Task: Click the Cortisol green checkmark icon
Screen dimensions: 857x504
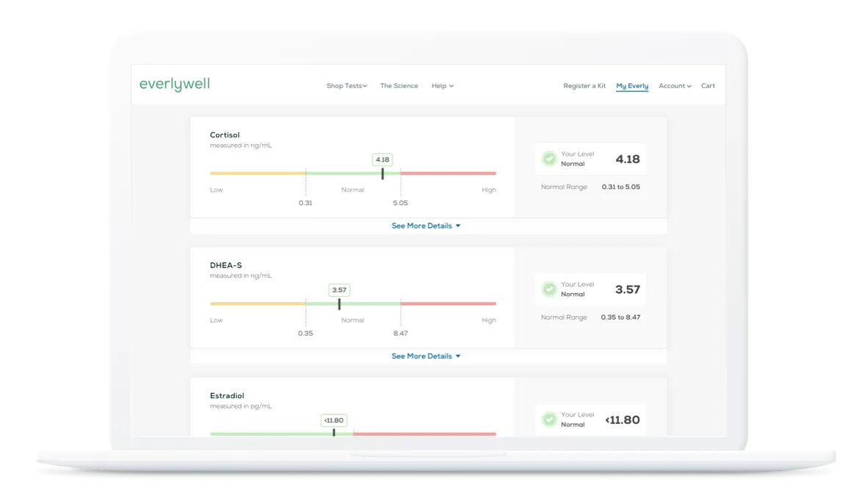Action: click(549, 159)
